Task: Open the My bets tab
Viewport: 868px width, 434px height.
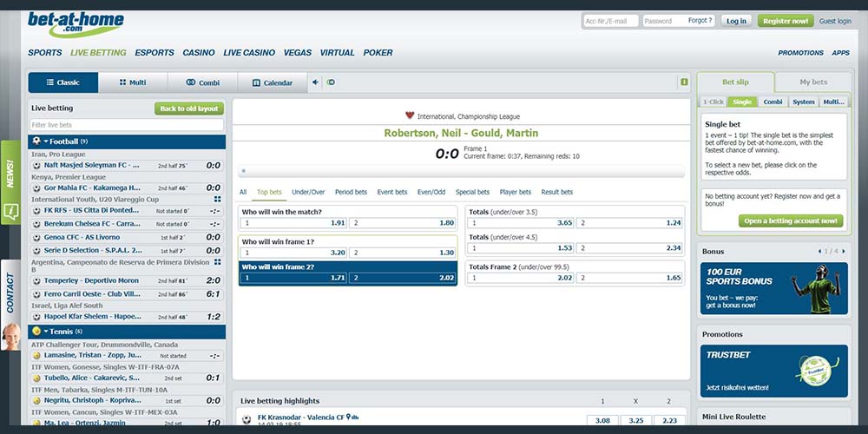Action: point(812,82)
